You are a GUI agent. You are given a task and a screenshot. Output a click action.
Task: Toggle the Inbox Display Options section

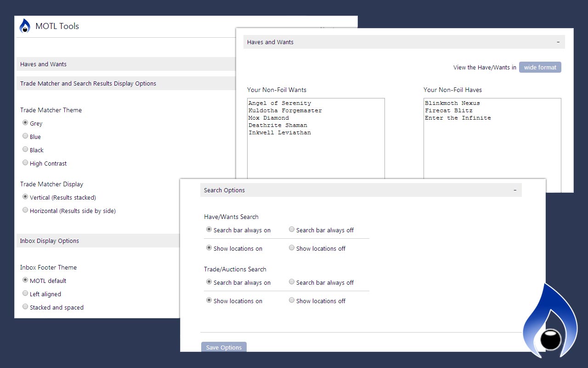(x=98, y=241)
